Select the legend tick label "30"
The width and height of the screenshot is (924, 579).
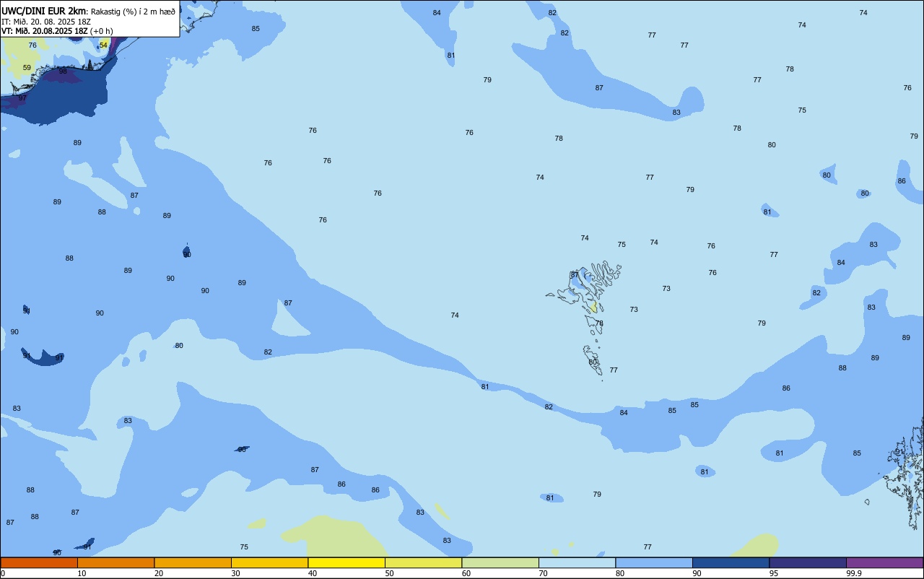pyautogui.click(x=235, y=573)
